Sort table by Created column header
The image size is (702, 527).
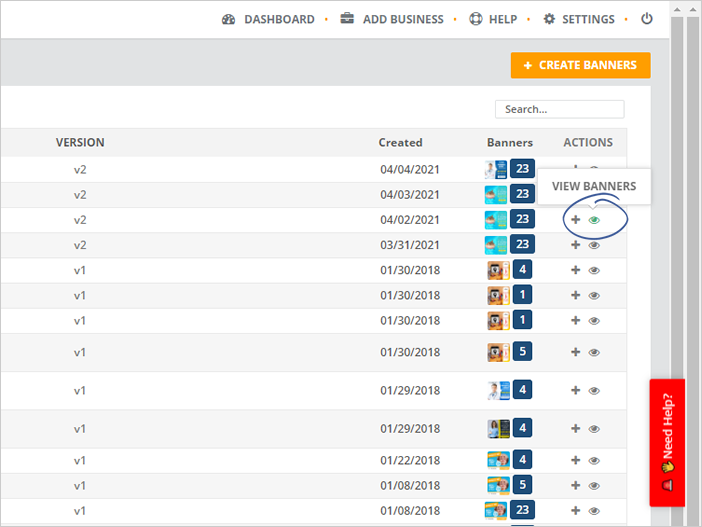pos(400,142)
